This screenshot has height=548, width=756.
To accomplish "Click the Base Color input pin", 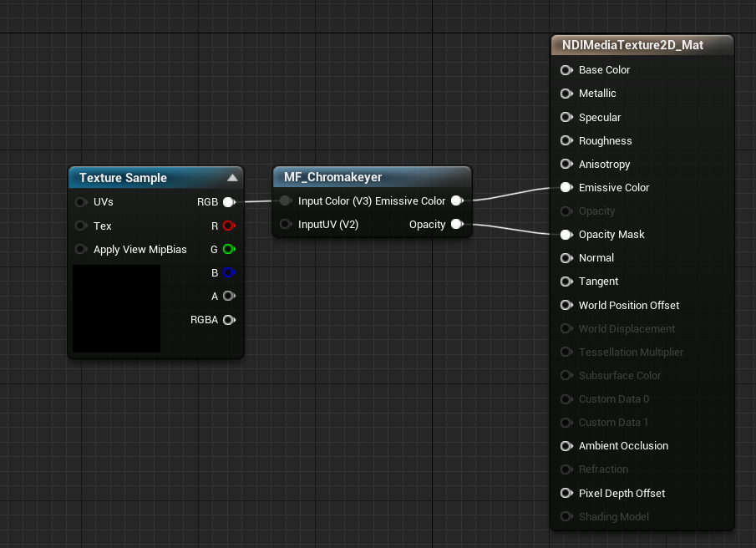I will click(566, 70).
